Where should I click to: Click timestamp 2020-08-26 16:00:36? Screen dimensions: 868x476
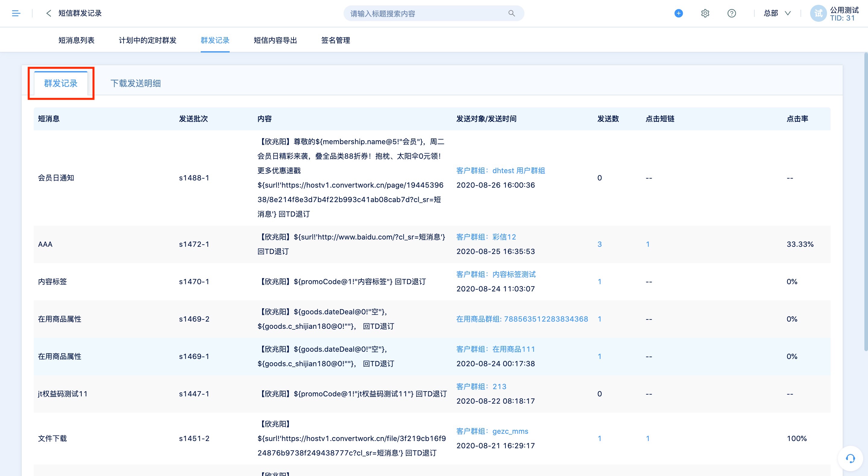[x=496, y=185]
